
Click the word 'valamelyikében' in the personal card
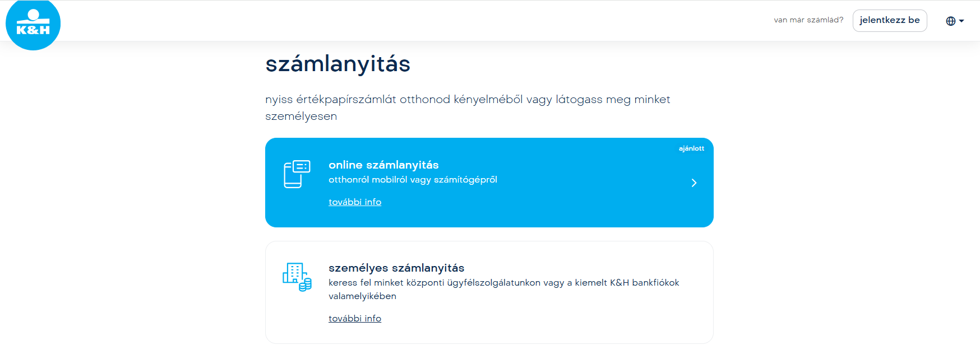(x=362, y=296)
